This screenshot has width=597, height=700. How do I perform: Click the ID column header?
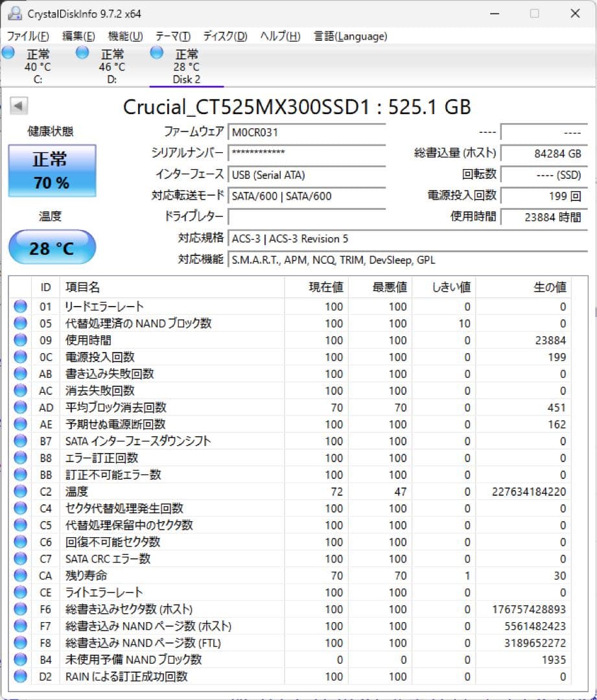45,287
